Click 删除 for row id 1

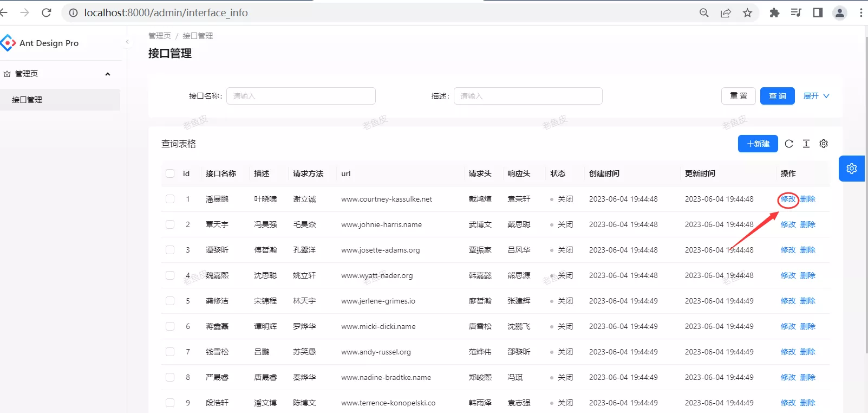click(808, 199)
